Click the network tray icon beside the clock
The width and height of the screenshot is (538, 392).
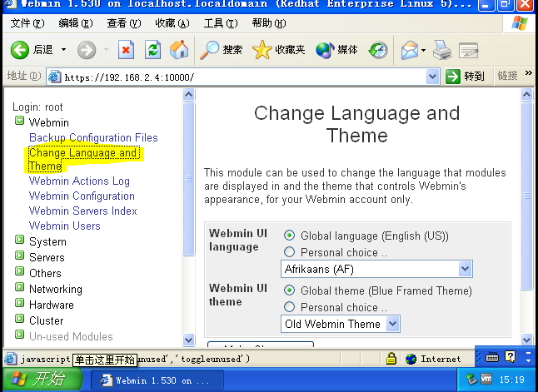(471, 379)
